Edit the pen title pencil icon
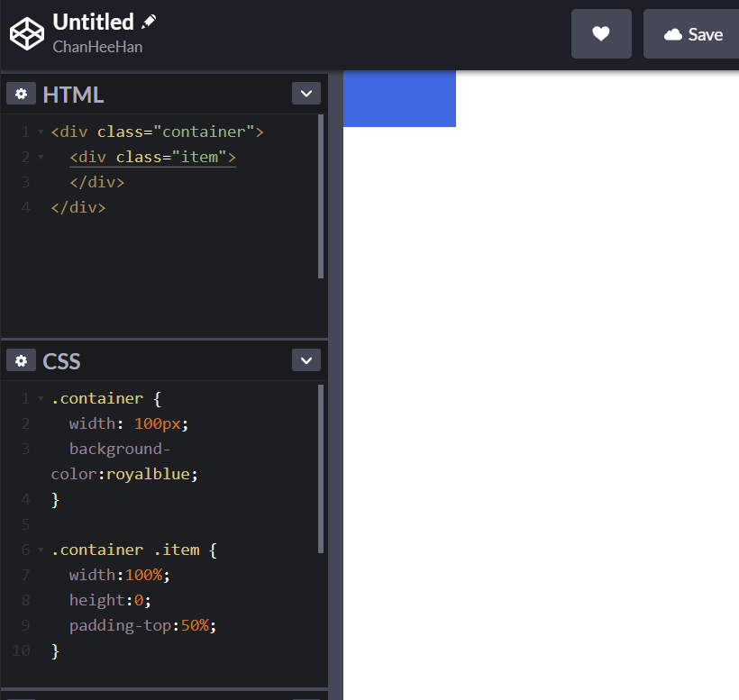The image size is (739, 700). pyautogui.click(x=149, y=22)
